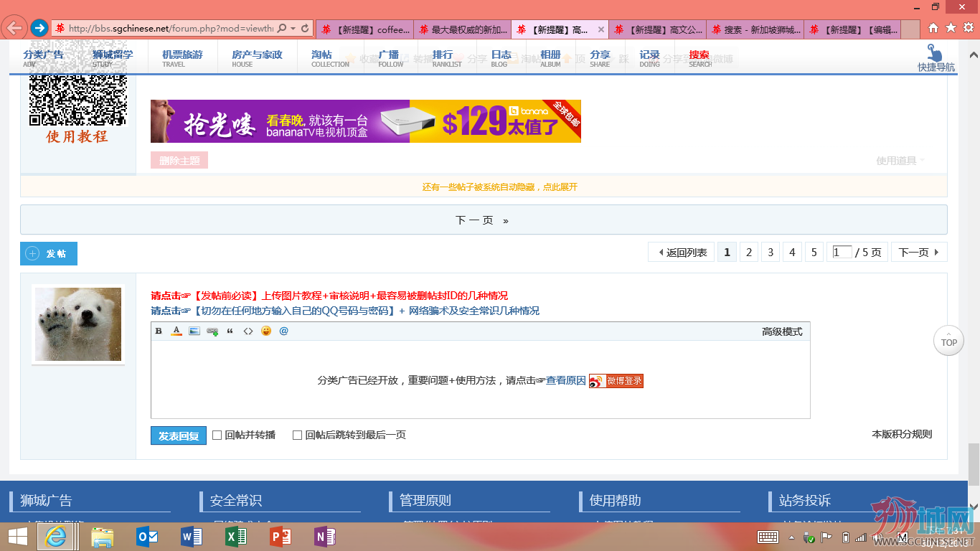
Task: Switch to the 【新提醒】coffee... tab
Action: [x=364, y=29]
